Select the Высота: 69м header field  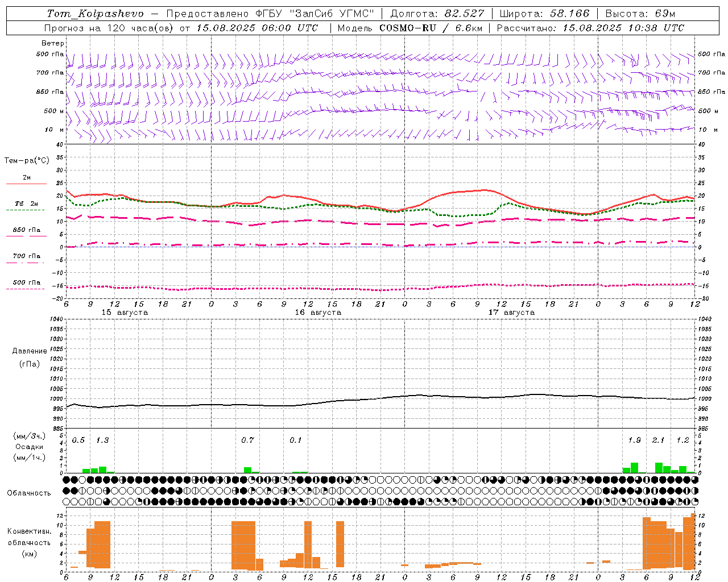coord(640,14)
